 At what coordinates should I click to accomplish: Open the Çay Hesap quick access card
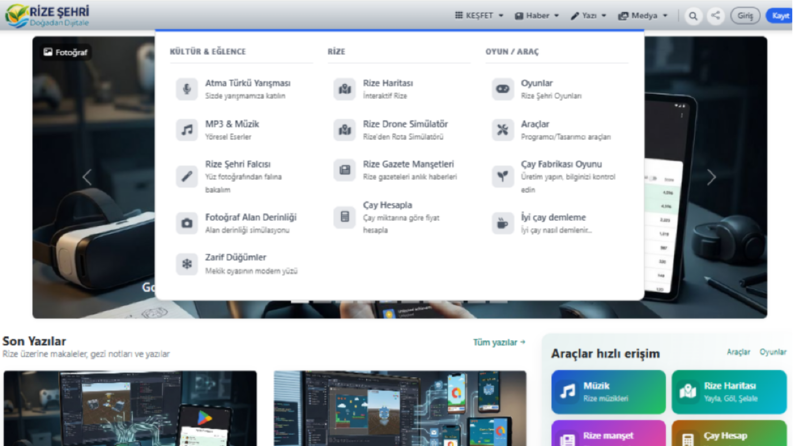(729, 433)
